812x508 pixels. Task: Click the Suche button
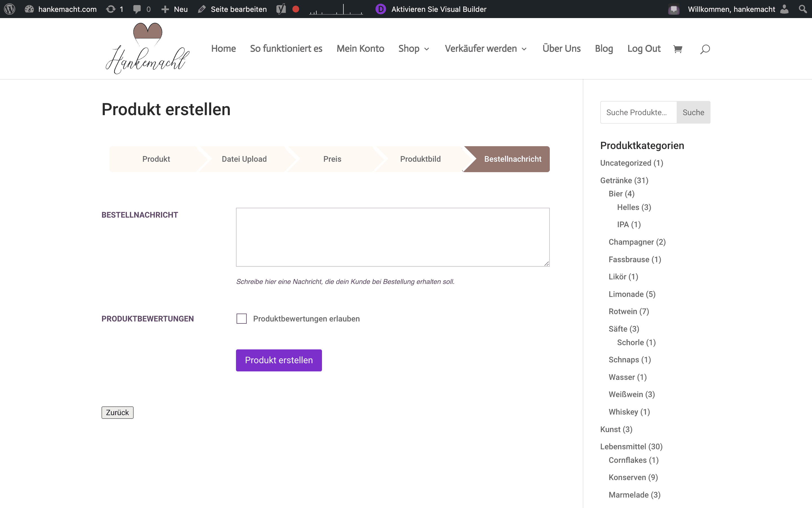click(693, 112)
